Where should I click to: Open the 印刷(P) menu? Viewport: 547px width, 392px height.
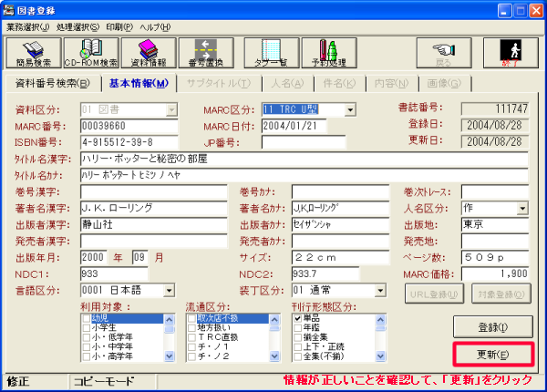tap(119, 27)
